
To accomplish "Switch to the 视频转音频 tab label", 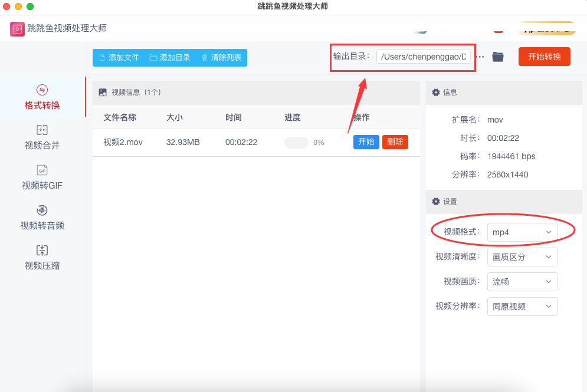I will [x=42, y=226].
